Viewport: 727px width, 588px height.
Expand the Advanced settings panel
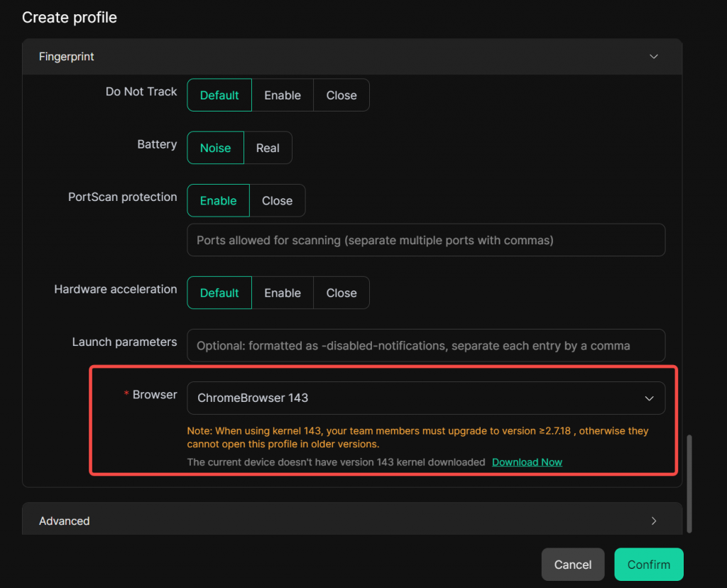click(x=65, y=521)
